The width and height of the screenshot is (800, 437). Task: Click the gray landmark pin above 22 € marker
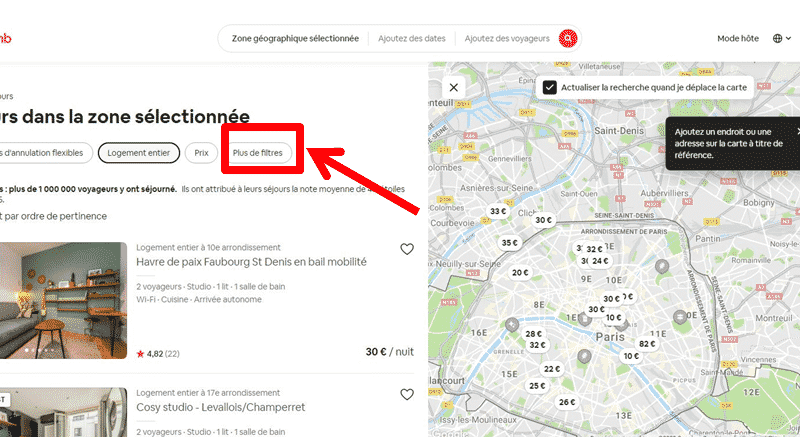tap(584, 356)
